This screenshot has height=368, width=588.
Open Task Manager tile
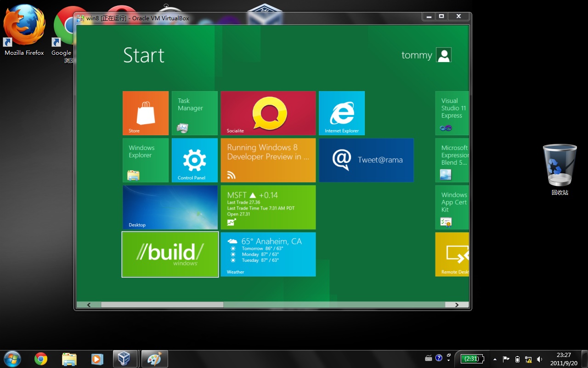coord(194,113)
